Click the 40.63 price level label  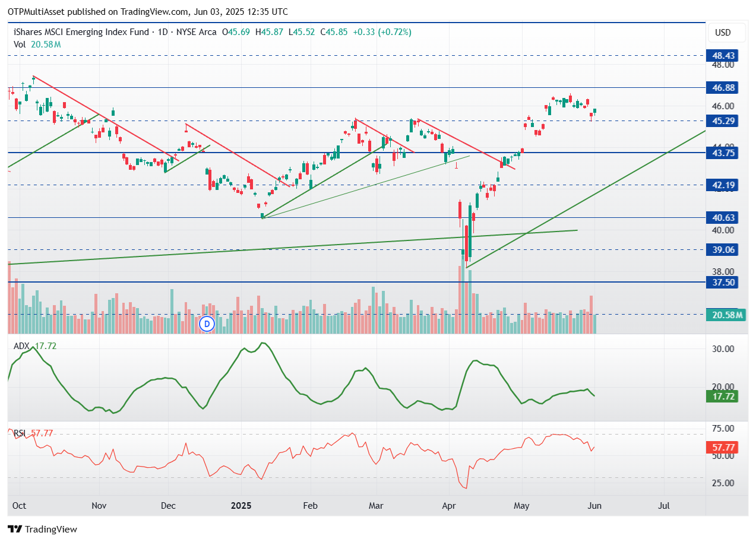(722, 217)
